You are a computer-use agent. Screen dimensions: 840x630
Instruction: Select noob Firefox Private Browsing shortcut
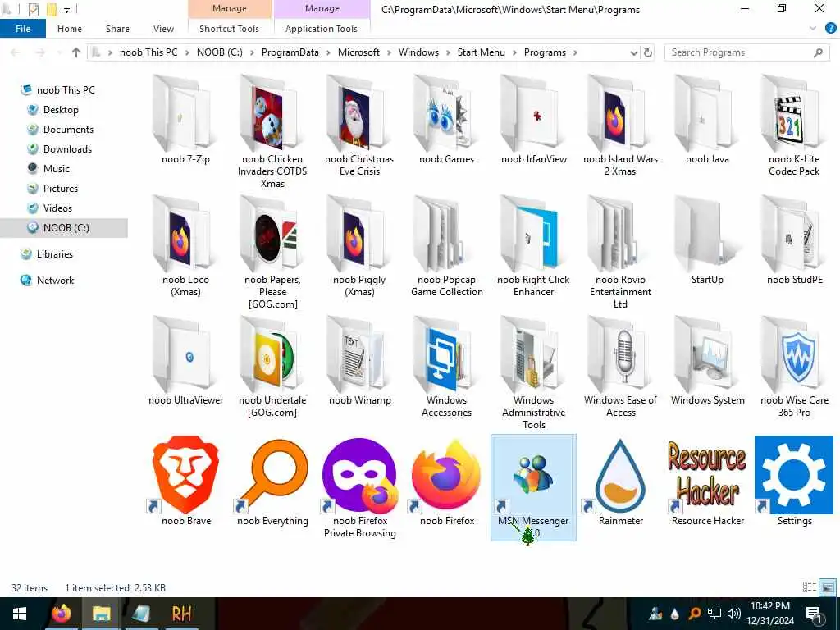pos(359,487)
